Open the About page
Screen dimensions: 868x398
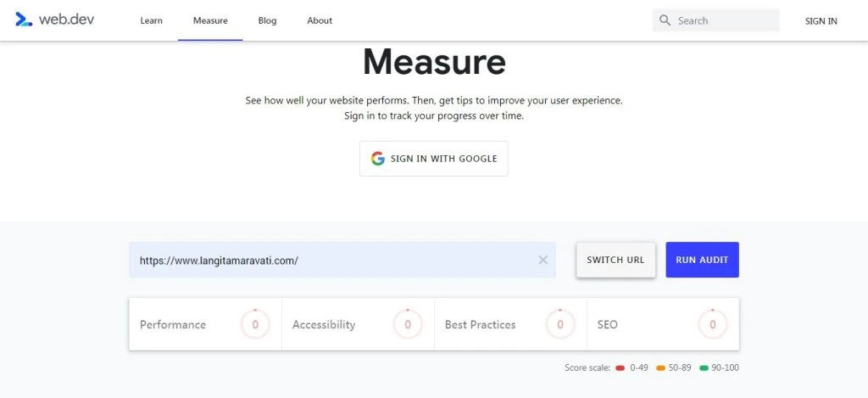pyautogui.click(x=320, y=20)
